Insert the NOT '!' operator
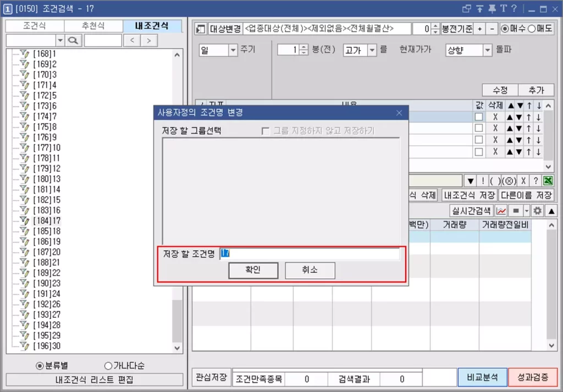The width and height of the screenshot is (563, 392). (x=483, y=180)
